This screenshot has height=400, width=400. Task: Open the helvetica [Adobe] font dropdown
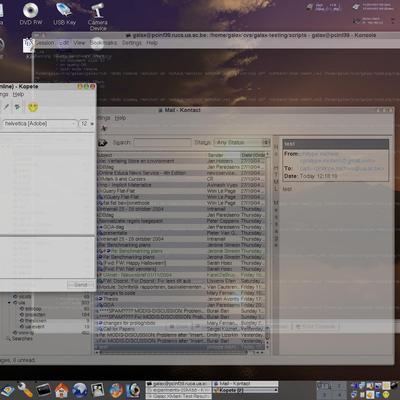[40, 124]
